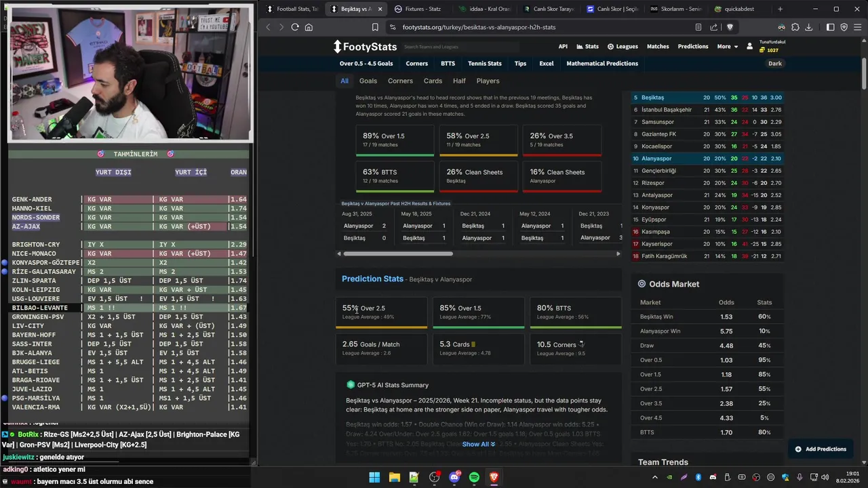Click the FootyStats logo

pos(365,47)
